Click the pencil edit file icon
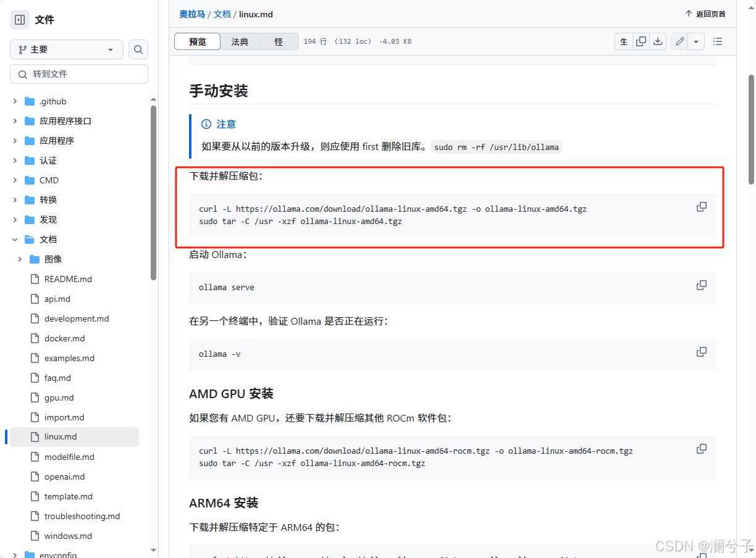756x558 pixels. [680, 41]
